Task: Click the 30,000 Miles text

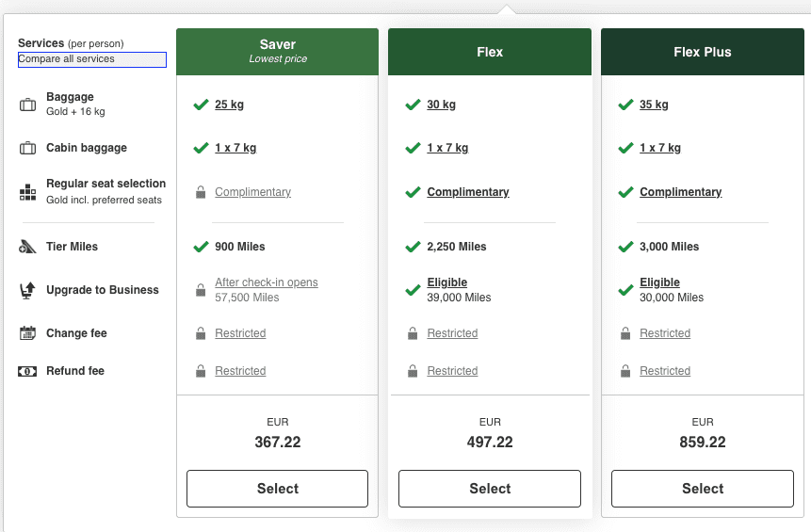Action: tap(672, 298)
